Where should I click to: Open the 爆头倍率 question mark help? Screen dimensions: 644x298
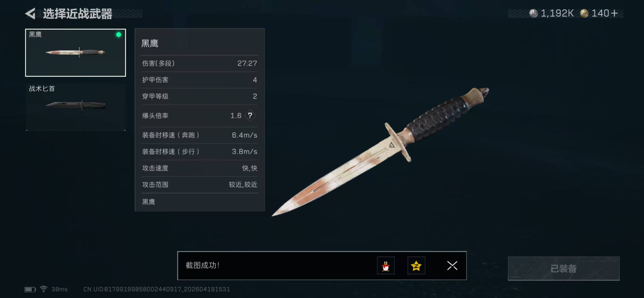point(250,115)
